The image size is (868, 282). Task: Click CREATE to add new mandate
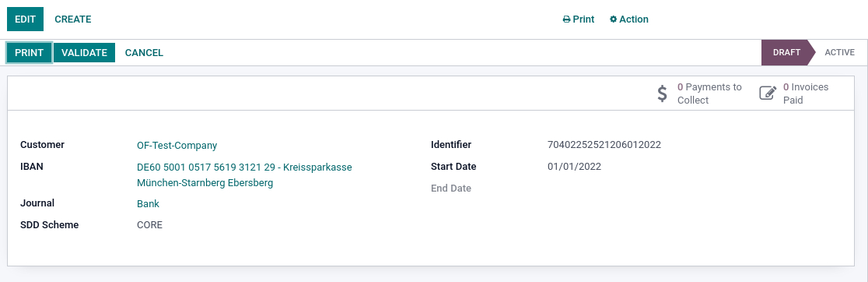click(73, 19)
